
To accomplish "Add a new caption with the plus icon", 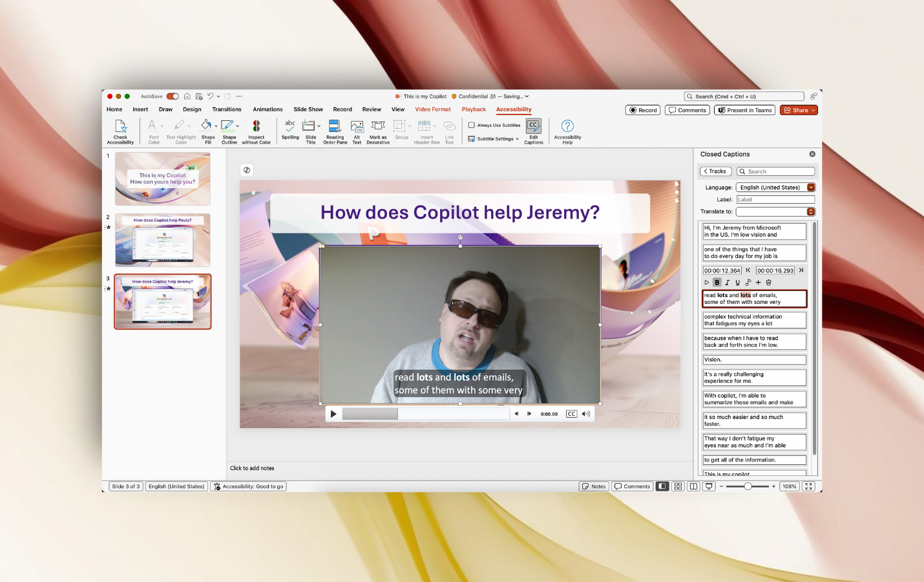I will [758, 283].
